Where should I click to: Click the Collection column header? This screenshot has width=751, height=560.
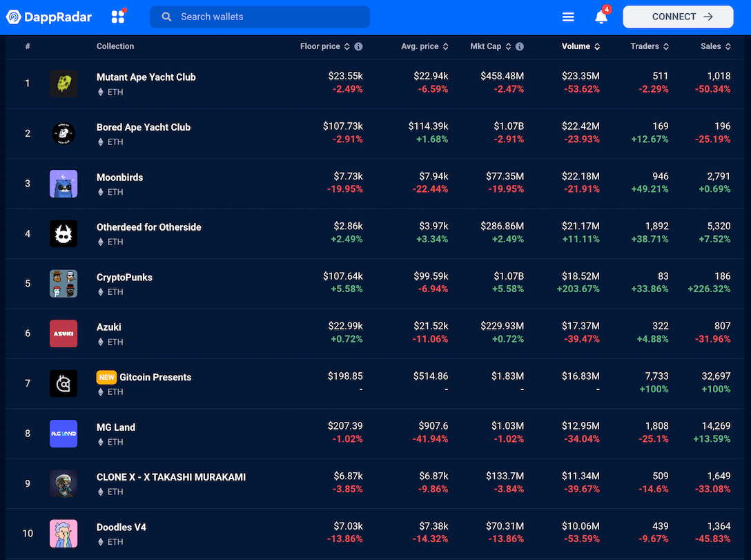click(x=115, y=46)
